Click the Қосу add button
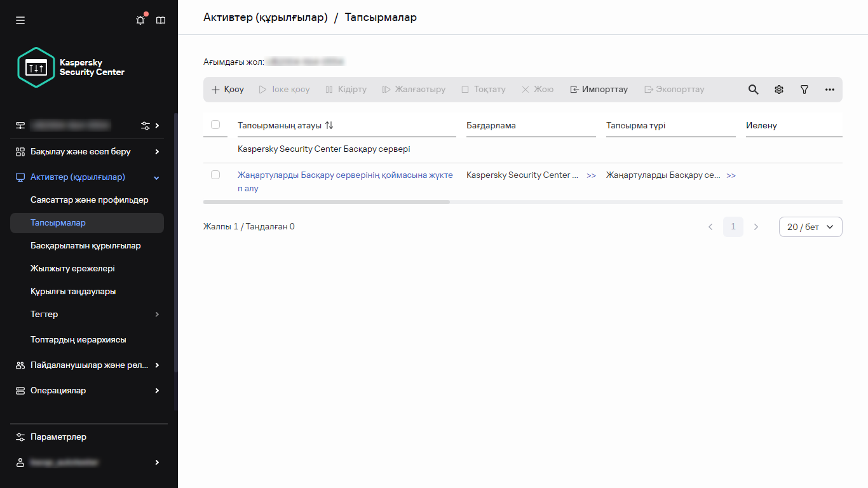This screenshot has width=868, height=488. [x=227, y=90]
